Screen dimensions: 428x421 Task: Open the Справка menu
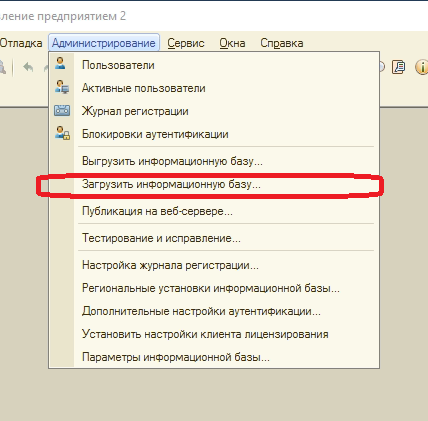click(282, 43)
